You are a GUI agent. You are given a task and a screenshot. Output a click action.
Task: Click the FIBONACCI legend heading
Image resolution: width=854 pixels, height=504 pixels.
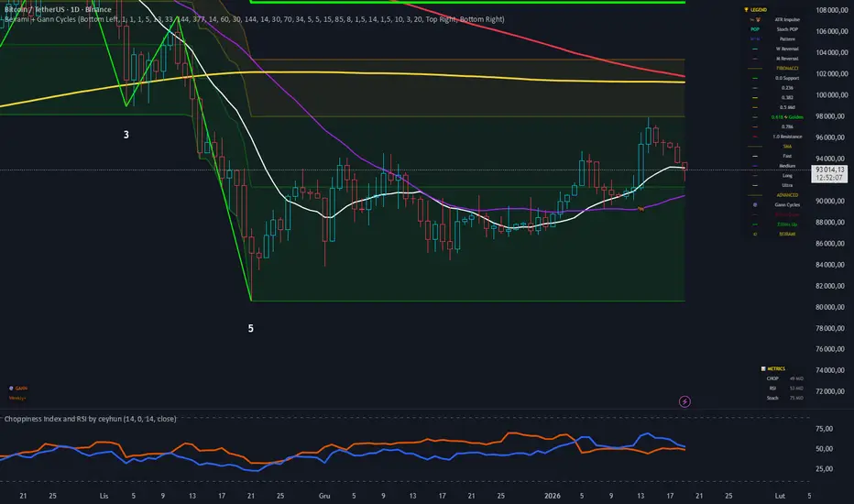(x=787, y=69)
